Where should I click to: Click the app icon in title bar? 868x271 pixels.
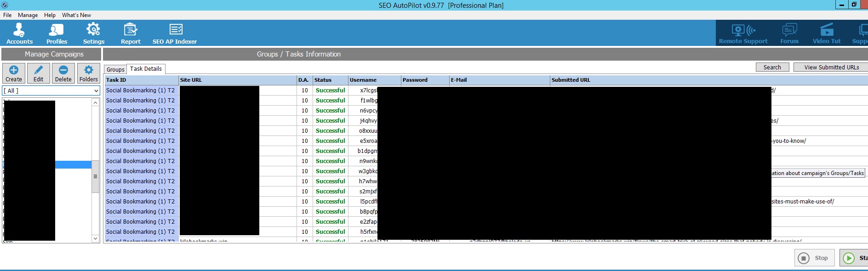4,5
